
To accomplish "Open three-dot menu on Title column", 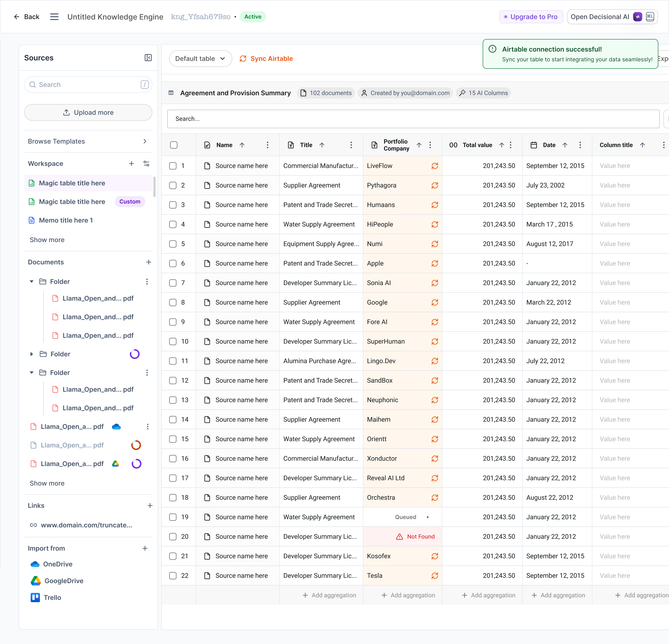I will (x=351, y=145).
